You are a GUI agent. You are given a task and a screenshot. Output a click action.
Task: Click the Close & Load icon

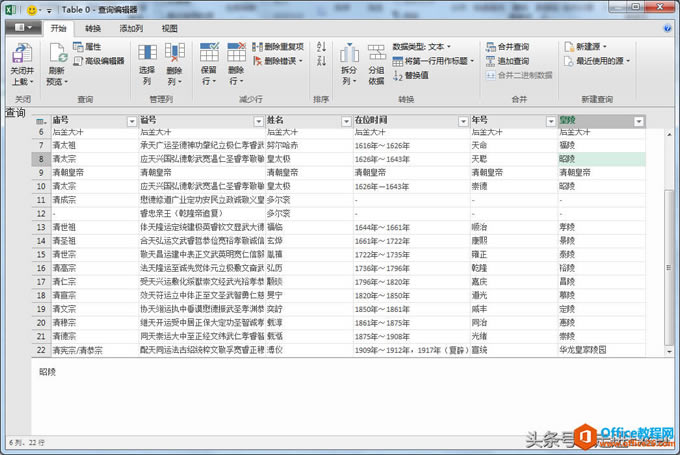(x=22, y=54)
